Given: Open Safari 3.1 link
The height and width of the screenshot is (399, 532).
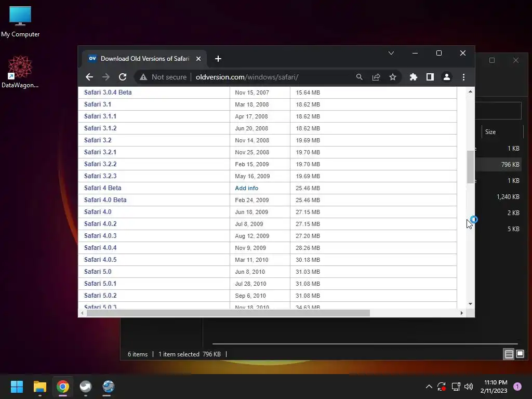Looking at the screenshot, I should tap(98, 104).
